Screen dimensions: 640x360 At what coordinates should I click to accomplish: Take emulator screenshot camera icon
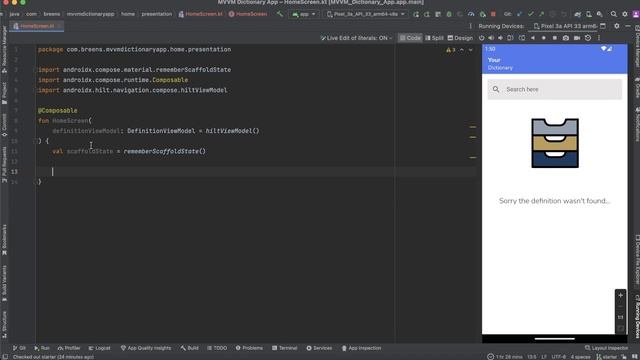pos(566,38)
